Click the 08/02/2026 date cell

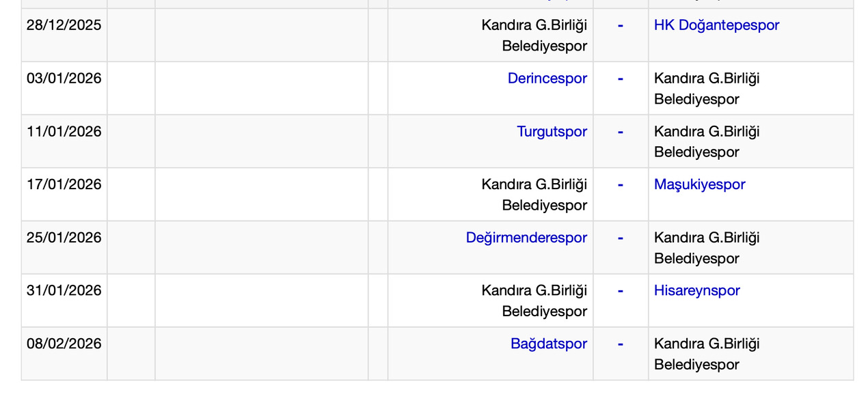tap(64, 344)
